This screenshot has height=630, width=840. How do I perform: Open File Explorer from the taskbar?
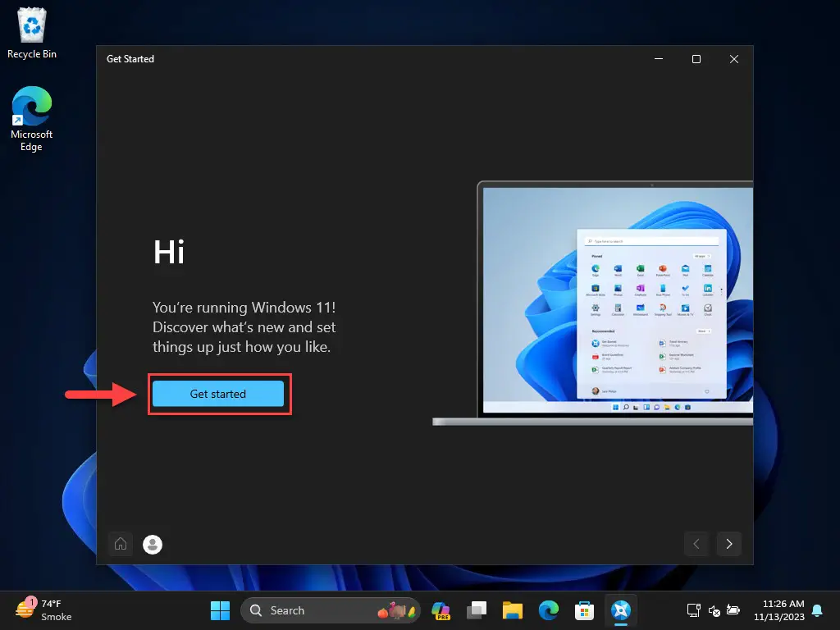512,610
